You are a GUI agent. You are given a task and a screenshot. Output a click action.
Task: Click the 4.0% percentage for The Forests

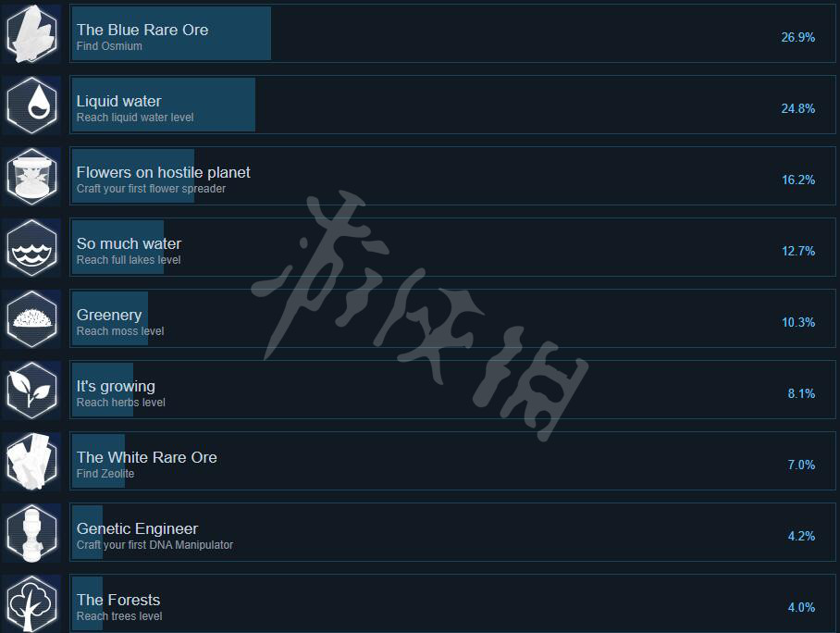[x=801, y=607]
